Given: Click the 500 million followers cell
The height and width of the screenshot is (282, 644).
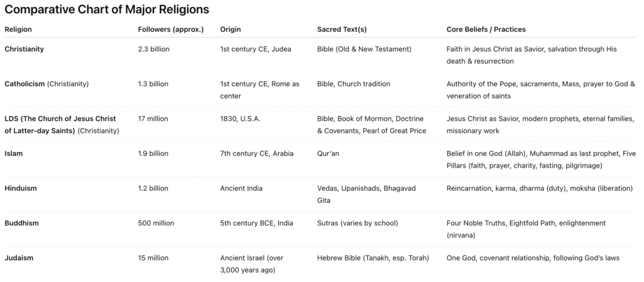Looking at the screenshot, I should (x=156, y=224).
